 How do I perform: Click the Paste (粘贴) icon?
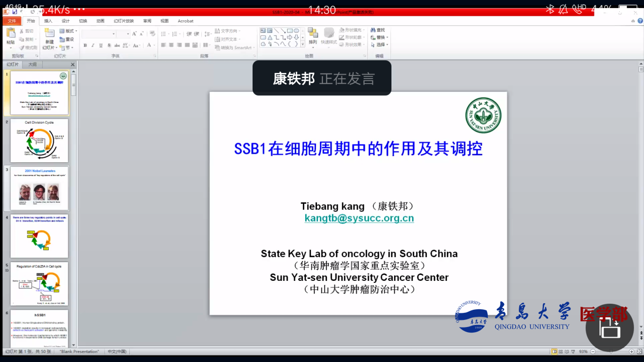pos(11,33)
